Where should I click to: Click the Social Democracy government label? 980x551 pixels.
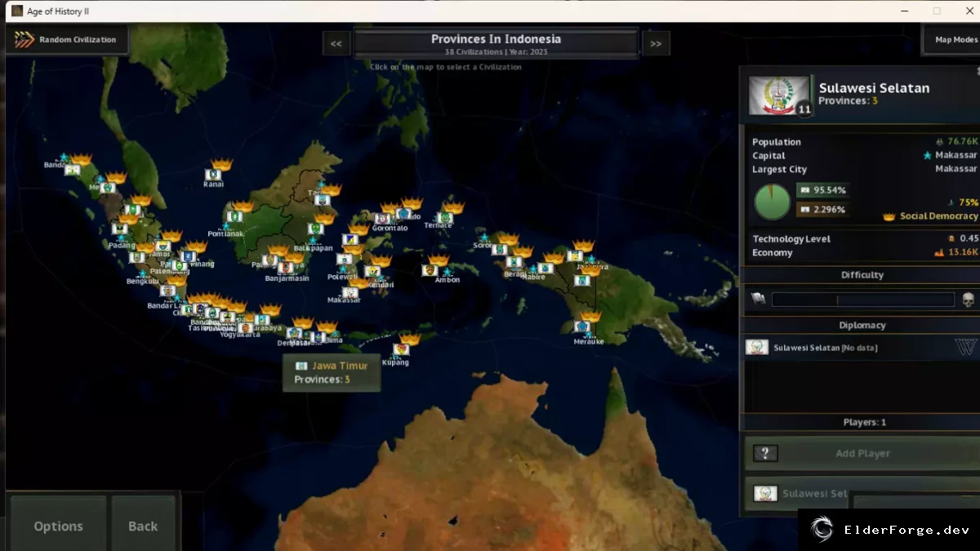point(938,216)
